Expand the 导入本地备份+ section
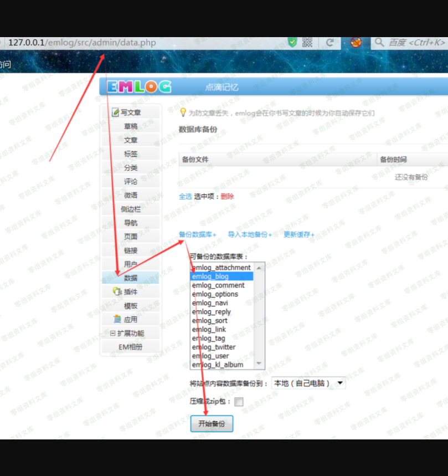The height and width of the screenshot is (476, 448). click(x=250, y=235)
